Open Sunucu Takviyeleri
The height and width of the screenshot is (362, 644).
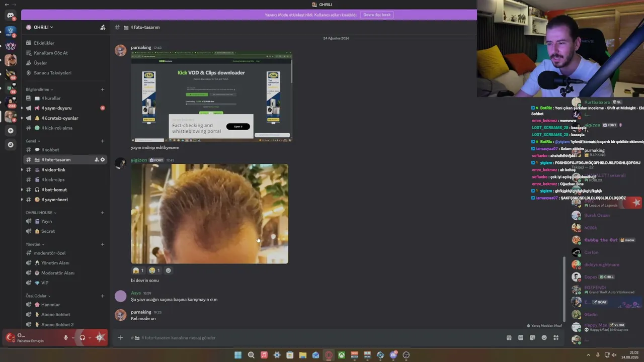click(65, 73)
